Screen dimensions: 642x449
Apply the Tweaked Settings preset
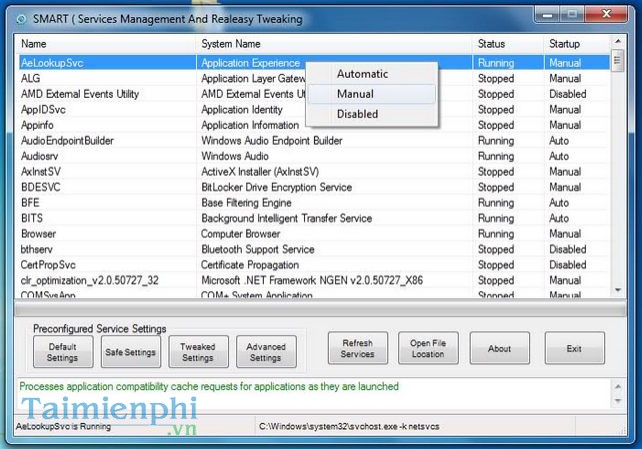click(197, 352)
